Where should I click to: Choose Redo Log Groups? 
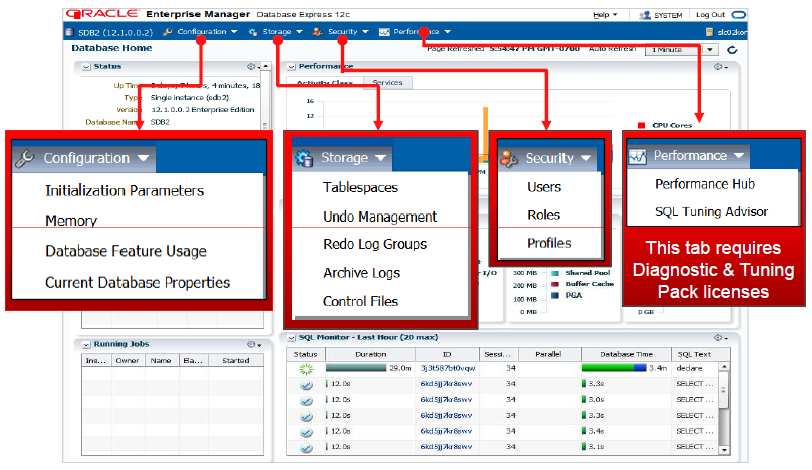pyautogui.click(x=375, y=244)
